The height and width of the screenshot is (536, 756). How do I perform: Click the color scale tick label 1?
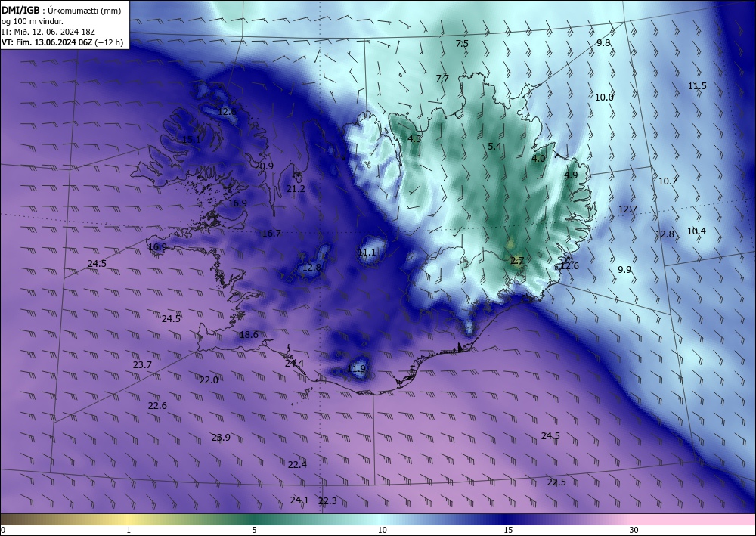tap(129, 531)
